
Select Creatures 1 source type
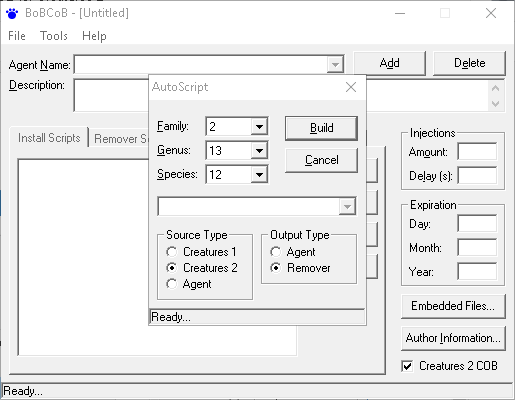[201, 252]
